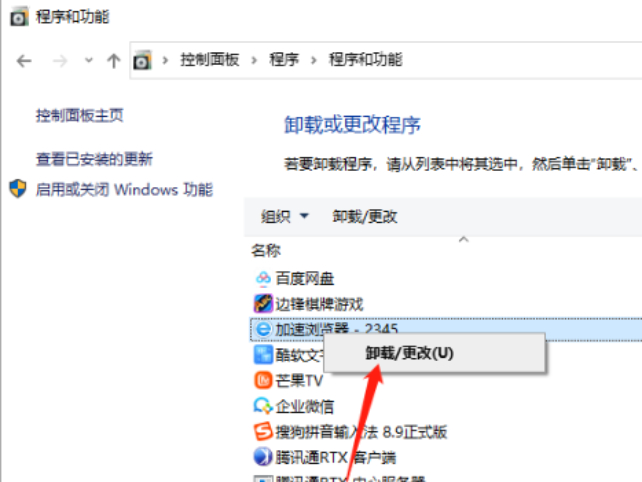Image resolution: width=642 pixels, height=482 pixels.
Task: Select 控制面板 in the address bar breadcrumb
Action: click(x=210, y=60)
